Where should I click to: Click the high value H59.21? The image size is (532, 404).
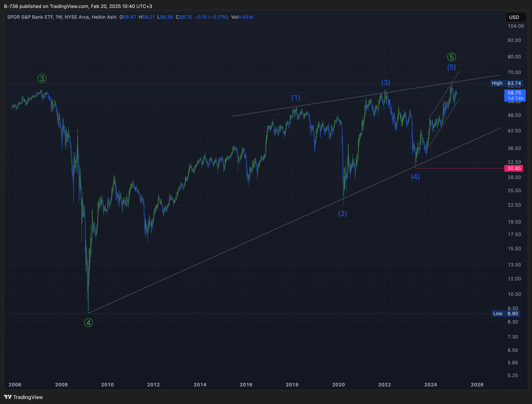pos(146,17)
